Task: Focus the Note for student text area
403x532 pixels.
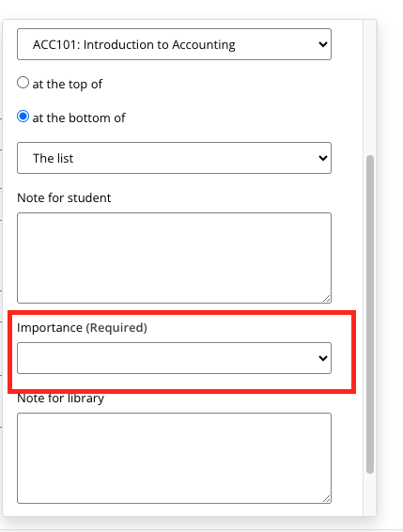Action: (174, 258)
